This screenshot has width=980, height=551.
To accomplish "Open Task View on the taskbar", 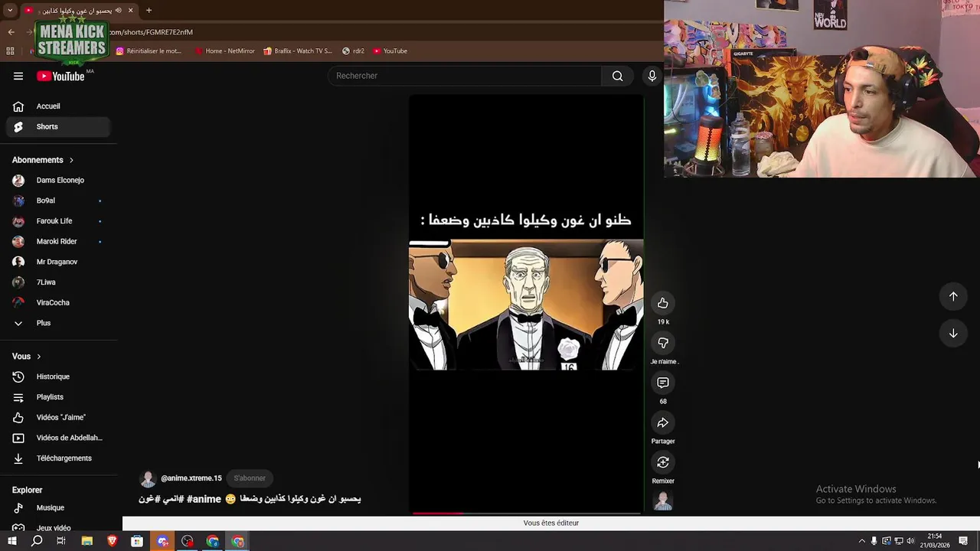I will [61, 541].
